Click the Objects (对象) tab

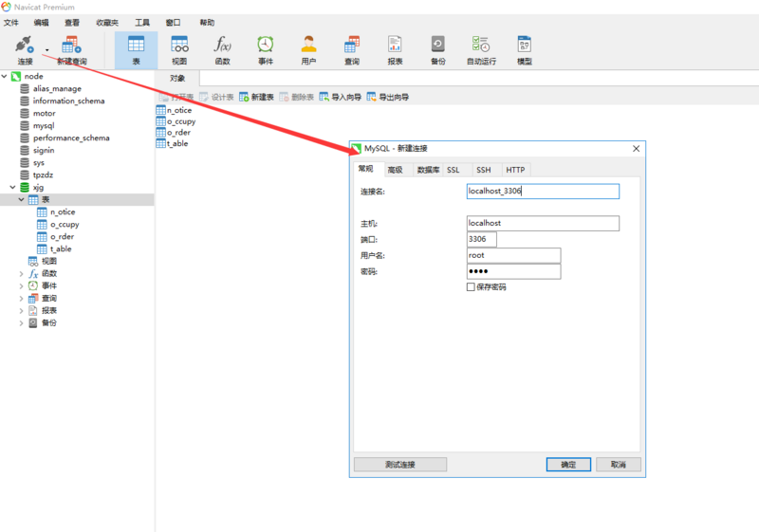click(x=177, y=78)
